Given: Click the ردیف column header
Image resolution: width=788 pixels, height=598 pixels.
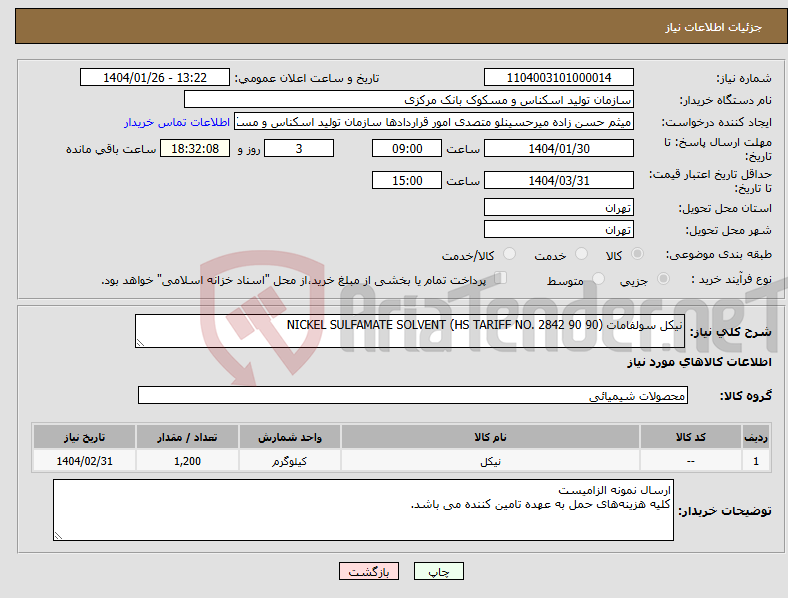Looking at the screenshot, I should click(756, 437).
